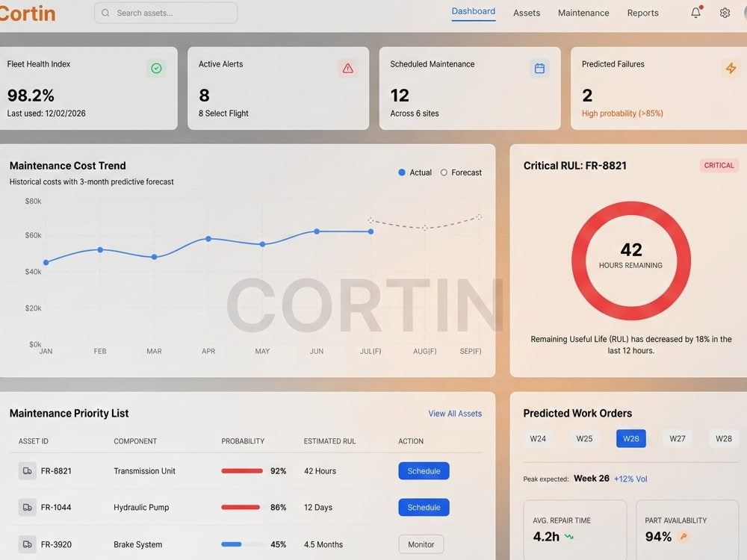Screen dimensions: 747x560
Task: Select week W24
Action: tap(538, 438)
